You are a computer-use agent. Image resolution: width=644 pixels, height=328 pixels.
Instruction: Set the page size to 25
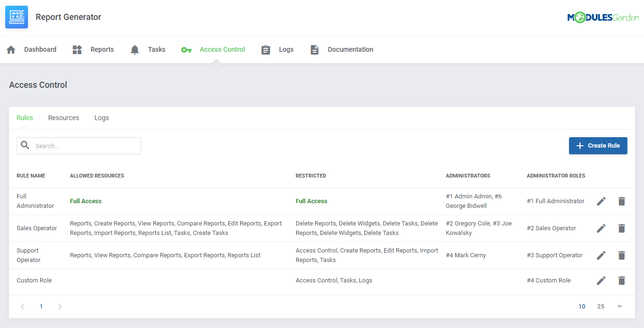[601, 306]
